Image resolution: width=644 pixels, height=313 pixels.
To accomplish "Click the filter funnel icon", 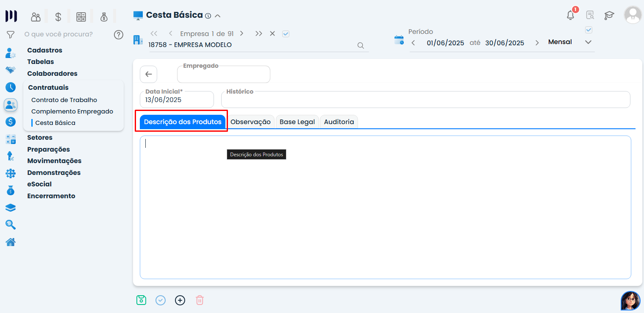I will click(x=11, y=34).
